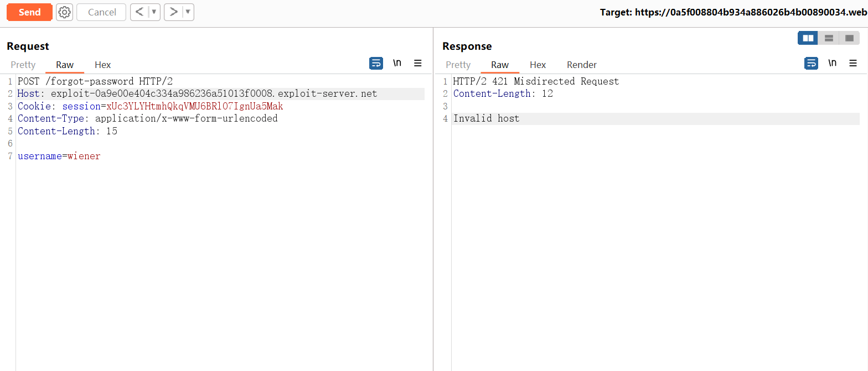Go back to previous request arrow
Screen dimensions: 868x371
(139, 12)
